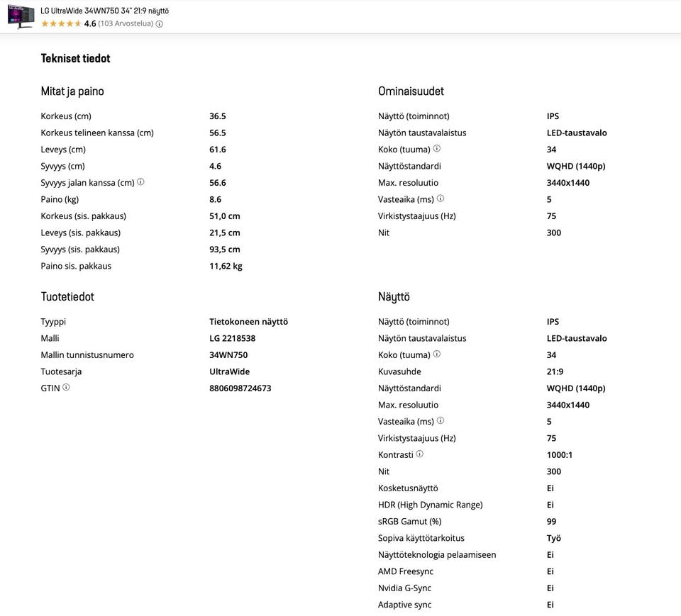Viewport: 681px width, 616px height.
Task: Open the Kontrasti info icon
Action: [420, 454]
